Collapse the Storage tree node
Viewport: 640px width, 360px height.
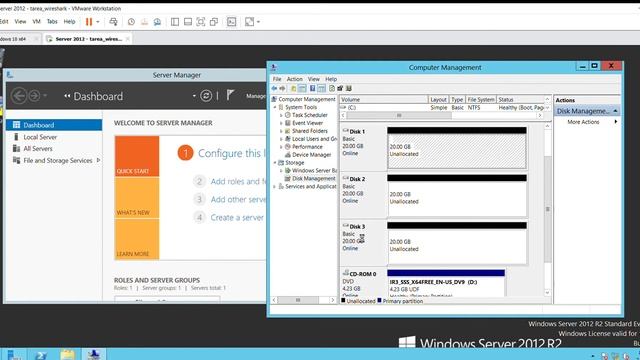click(x=275, y=163)
